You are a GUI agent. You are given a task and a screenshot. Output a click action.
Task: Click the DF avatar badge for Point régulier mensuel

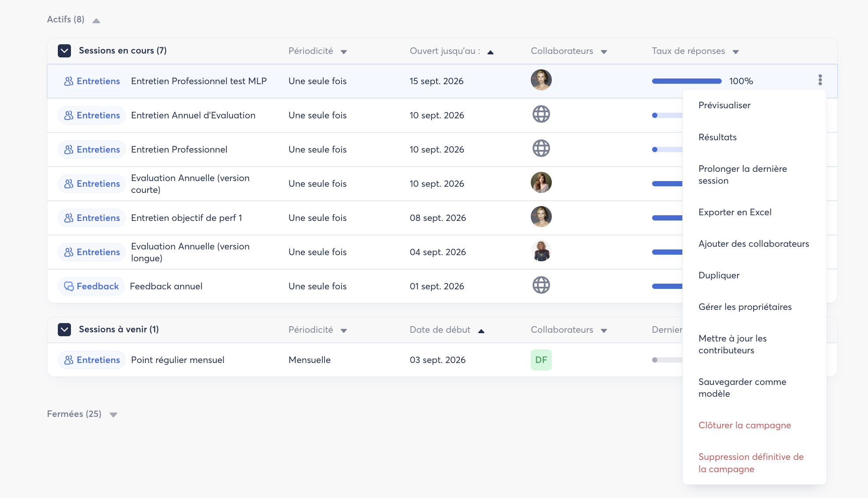tap(541, 360)
